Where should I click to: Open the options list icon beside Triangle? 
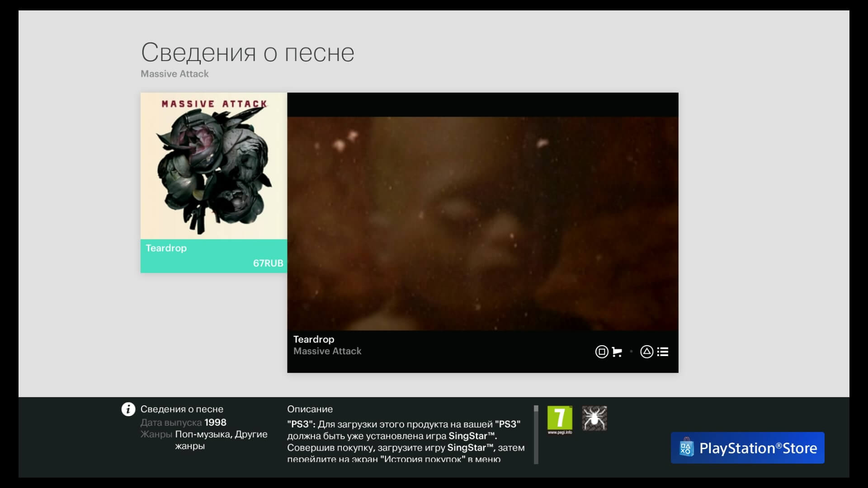(x=663, y=352)
